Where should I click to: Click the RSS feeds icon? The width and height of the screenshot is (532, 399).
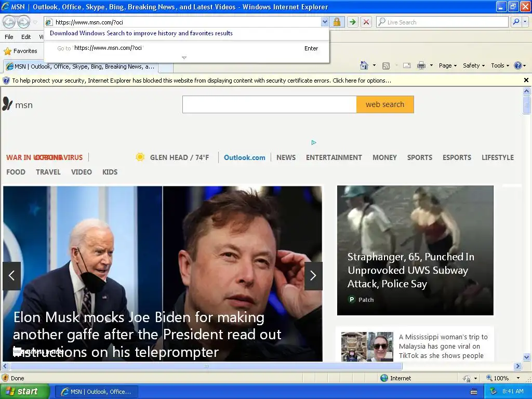pyautogui.click(x=386, y=66)
